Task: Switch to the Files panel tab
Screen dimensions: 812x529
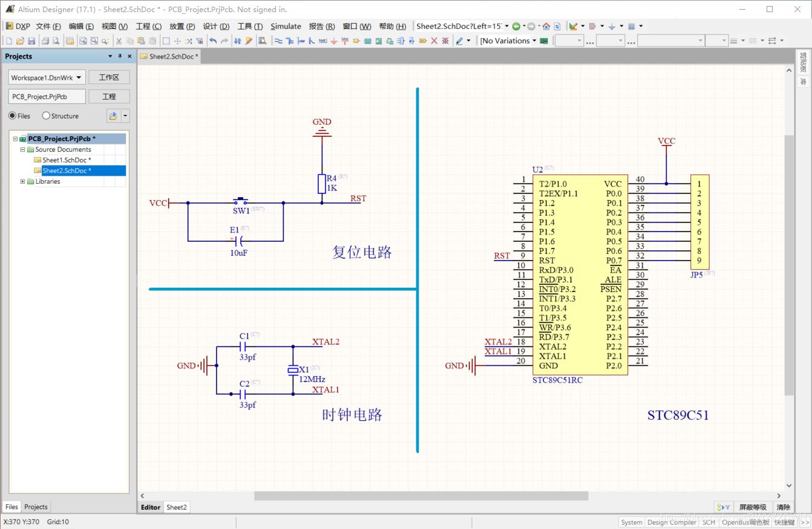Action: 12,507
